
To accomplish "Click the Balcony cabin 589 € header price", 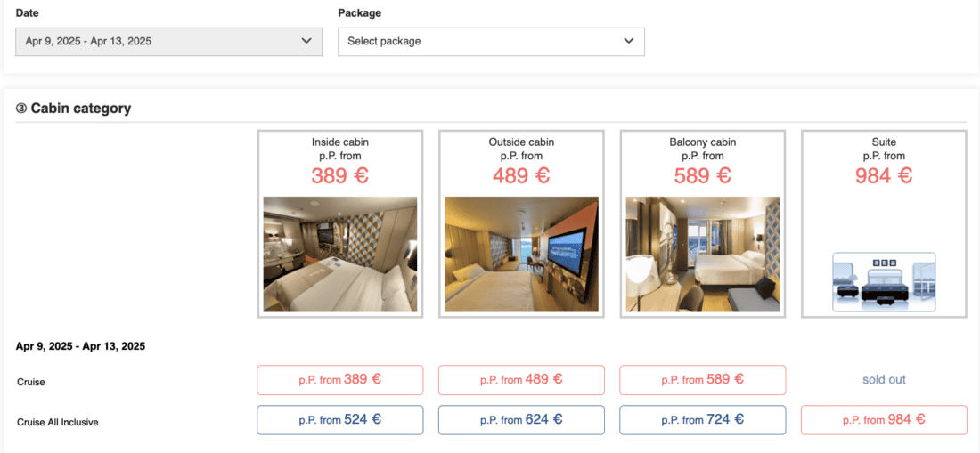I will (x=703, y=175).
